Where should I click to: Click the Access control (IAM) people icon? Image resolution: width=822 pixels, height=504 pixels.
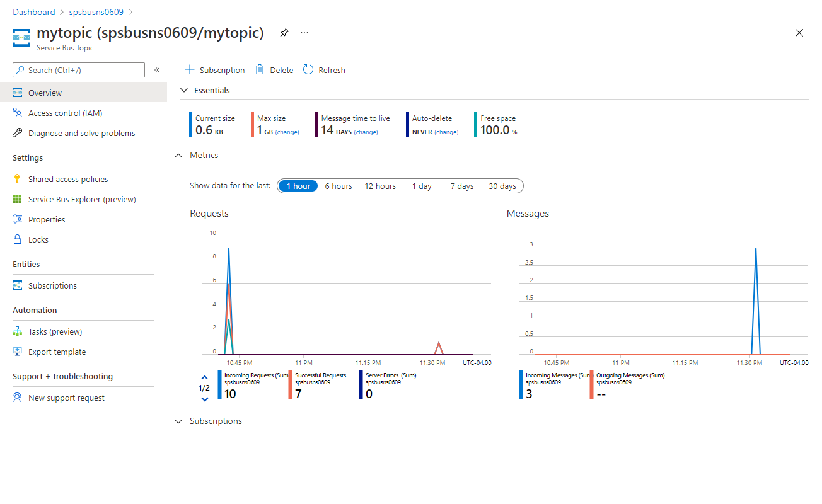coord(18,113)
